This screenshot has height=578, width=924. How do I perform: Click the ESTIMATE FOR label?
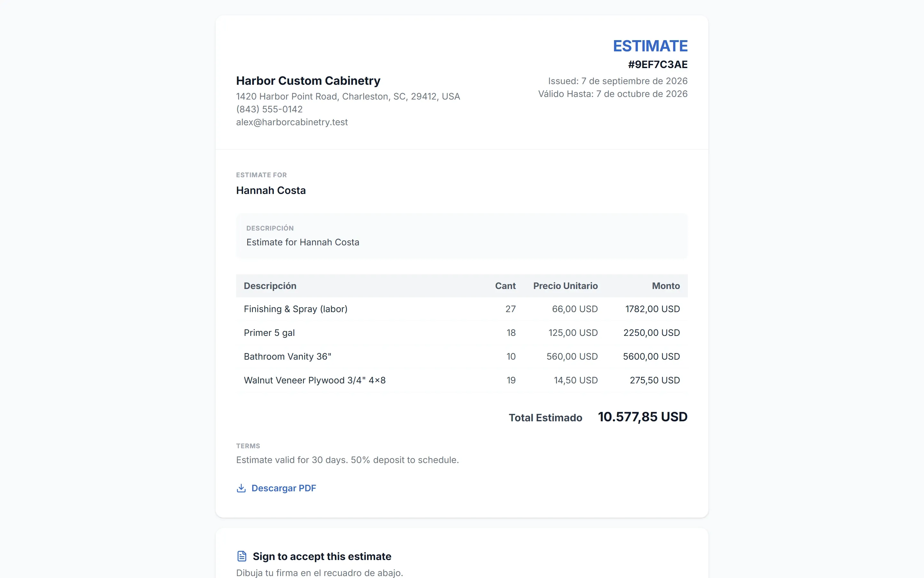point(261,175)
